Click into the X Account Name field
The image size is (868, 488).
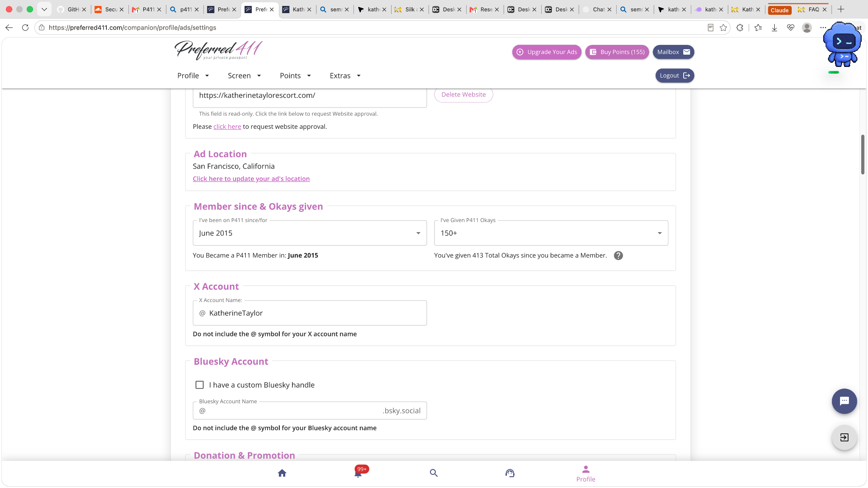(310, 313)
